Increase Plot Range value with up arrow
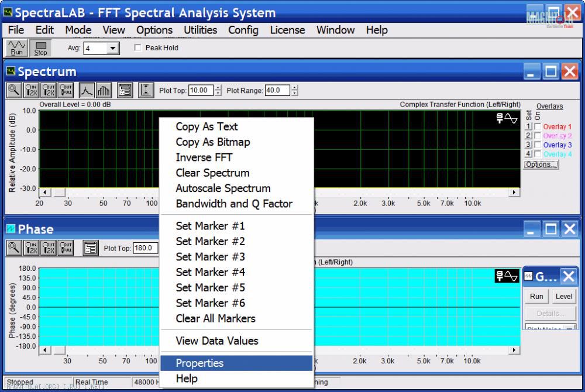The width and height of the screenshot is (585, 392). pos(295,88)
